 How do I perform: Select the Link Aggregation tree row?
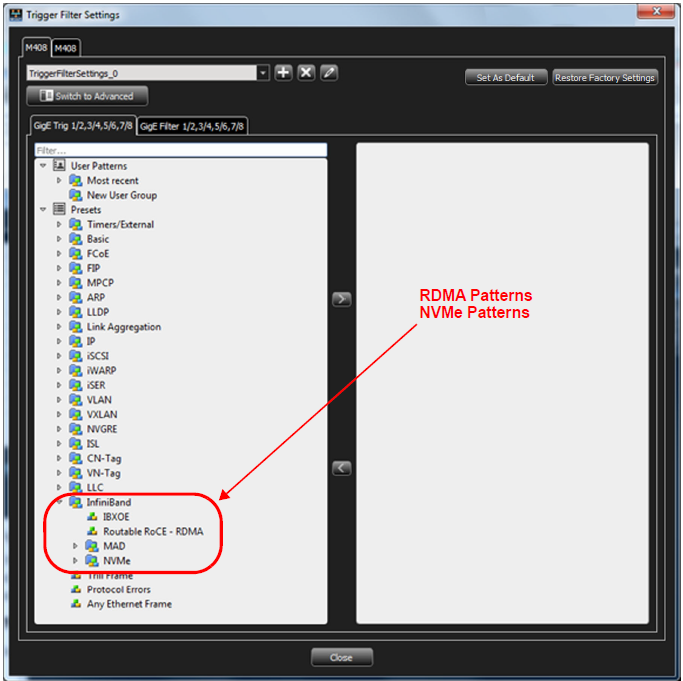pyautogui.click(x=181, y=327)
